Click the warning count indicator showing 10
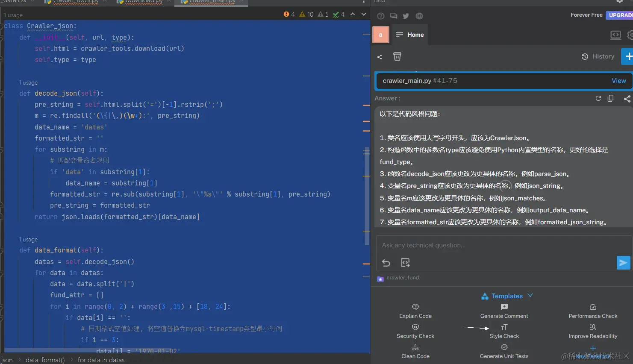This screenshot has height=364, width=633. (306, 14)
